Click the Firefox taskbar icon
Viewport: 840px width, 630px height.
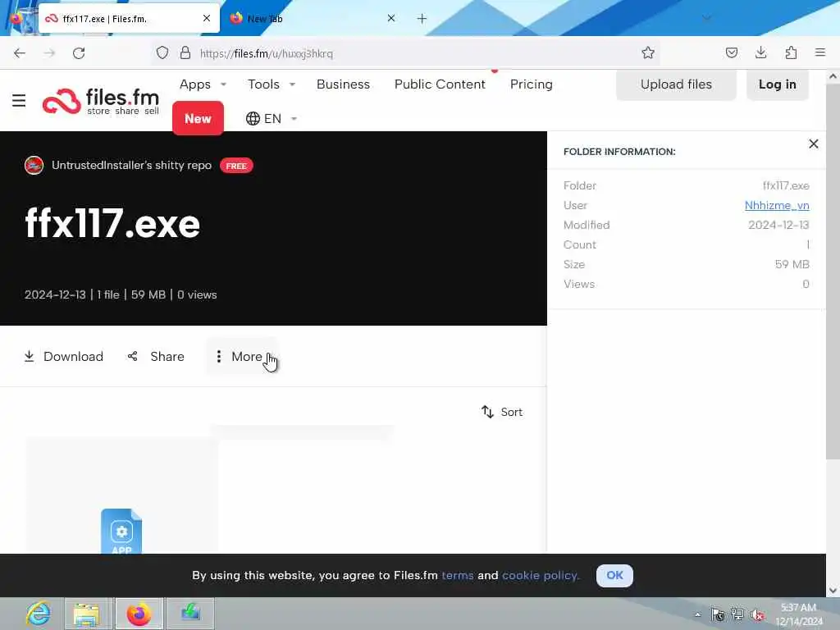(139, 614)
